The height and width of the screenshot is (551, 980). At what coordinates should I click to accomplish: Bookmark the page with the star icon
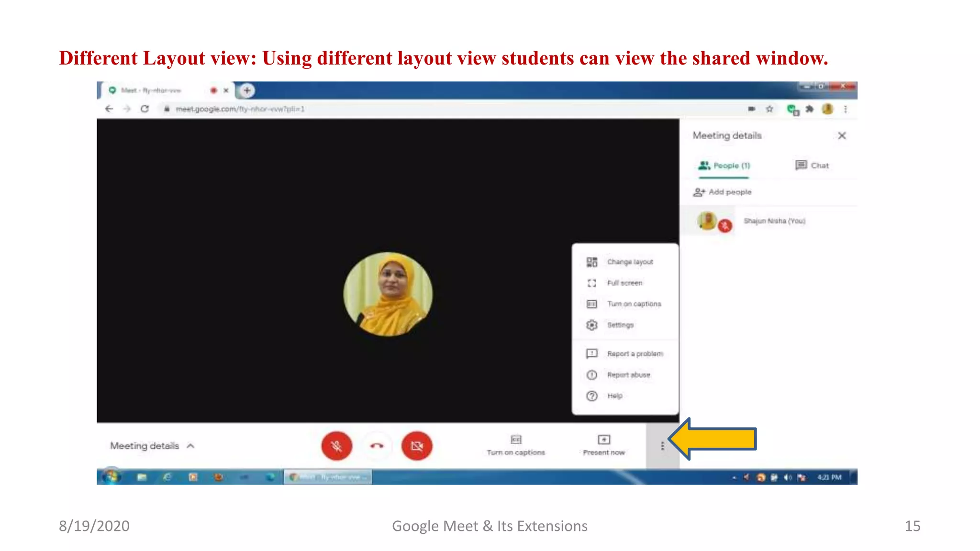769,109
